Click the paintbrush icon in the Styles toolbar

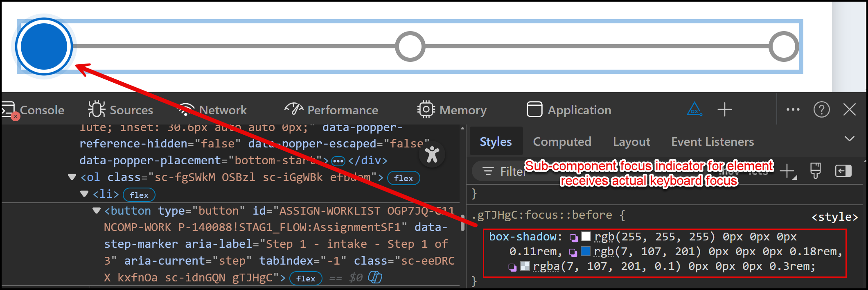point(815,171)
